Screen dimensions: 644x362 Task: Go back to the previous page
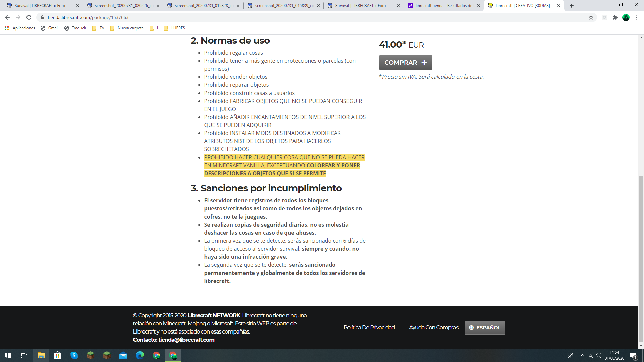7,17
